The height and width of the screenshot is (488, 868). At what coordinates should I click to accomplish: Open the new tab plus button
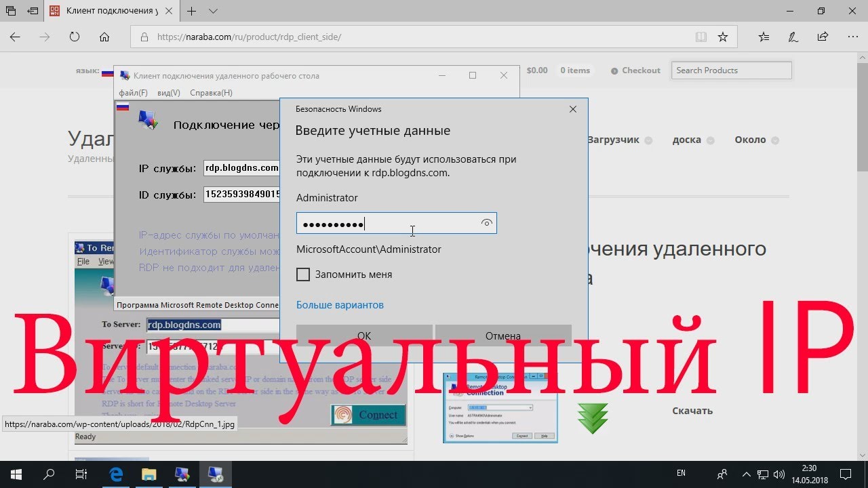coord(192,12)
